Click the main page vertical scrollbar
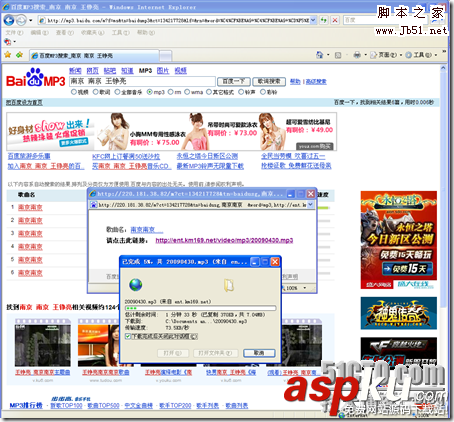 (x=443, y=185)
